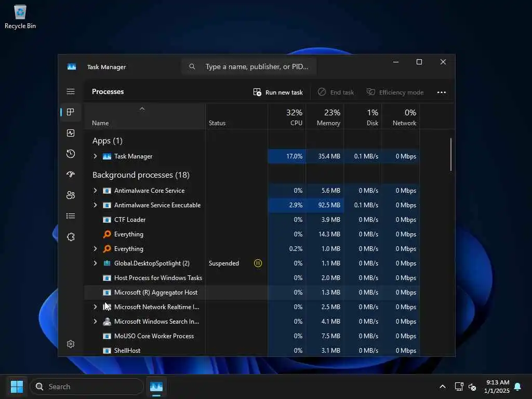Open the notification bell icon
Screen dimensions: 532x399
[x=518, y=387]
